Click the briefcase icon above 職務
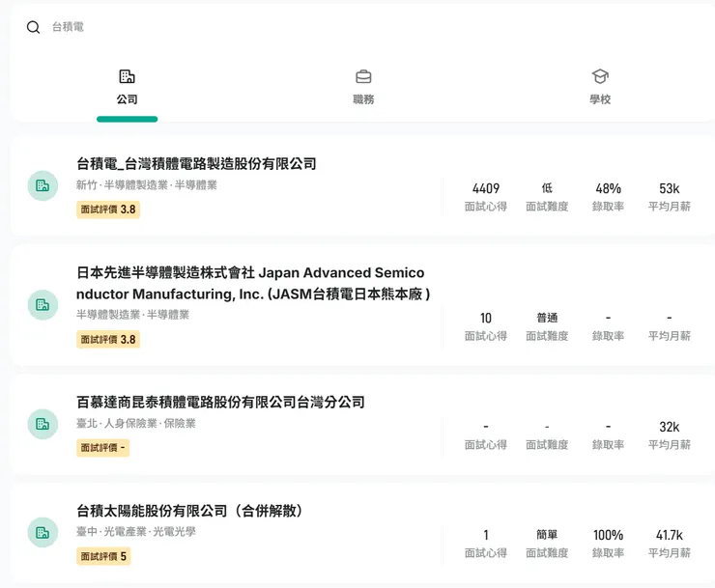 (363, 76)
